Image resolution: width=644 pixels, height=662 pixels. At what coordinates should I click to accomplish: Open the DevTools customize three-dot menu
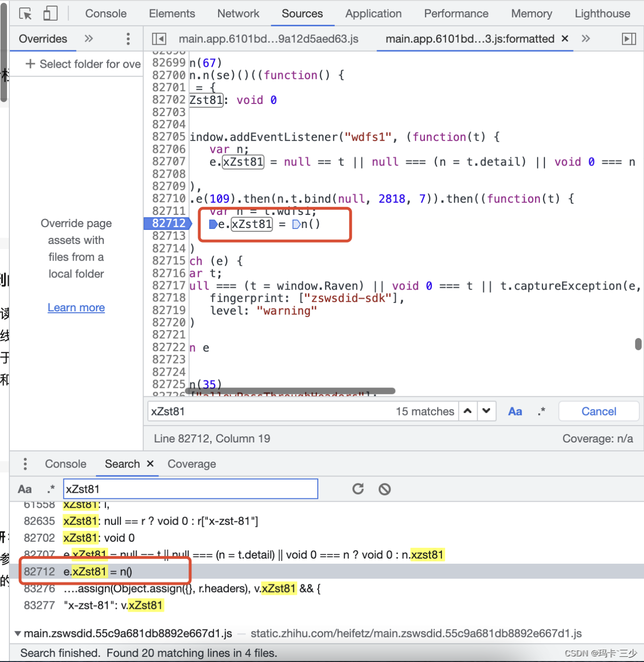tap(128, 39)
